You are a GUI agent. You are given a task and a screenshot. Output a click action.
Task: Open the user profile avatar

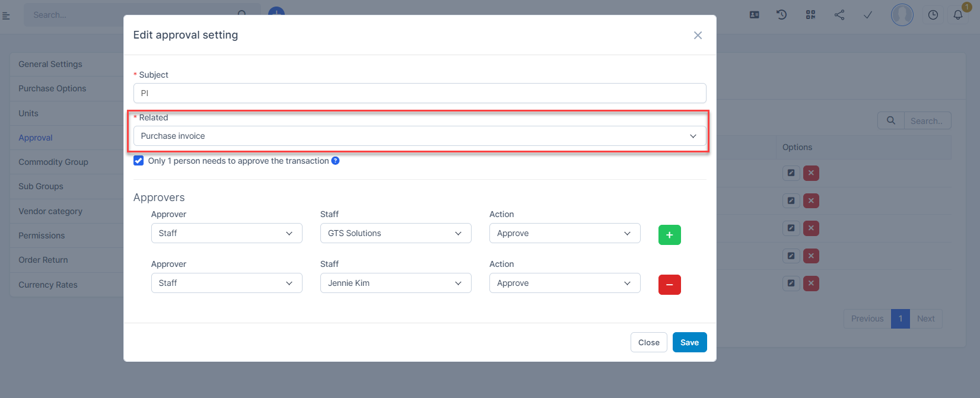(x=902, y=15)
